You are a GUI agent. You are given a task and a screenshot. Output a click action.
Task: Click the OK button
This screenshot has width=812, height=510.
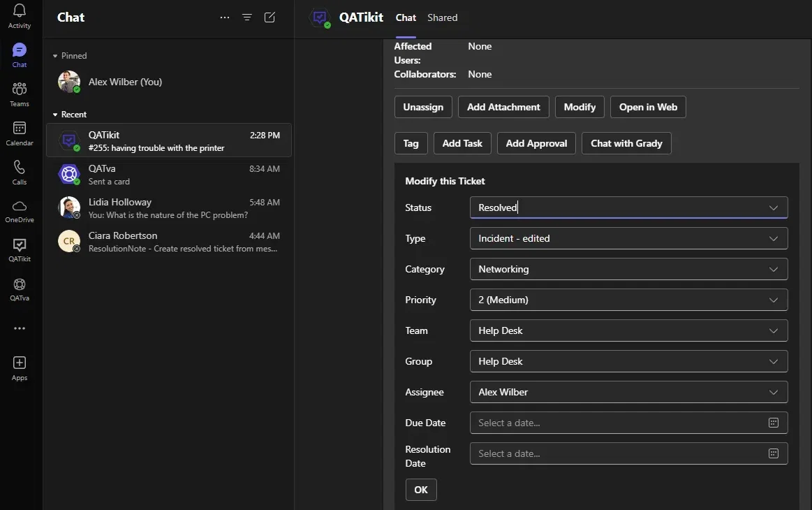(x=421, y=490)
